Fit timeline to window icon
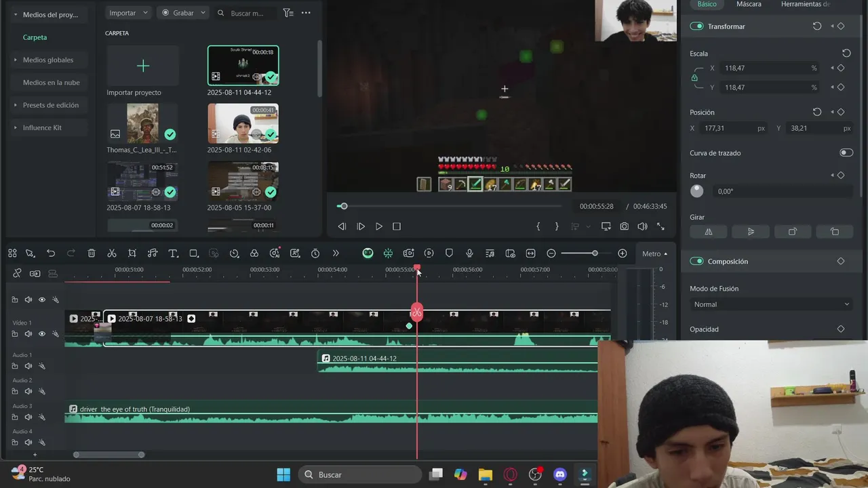This screenshot has width=868, height=488. coord(530,253)
